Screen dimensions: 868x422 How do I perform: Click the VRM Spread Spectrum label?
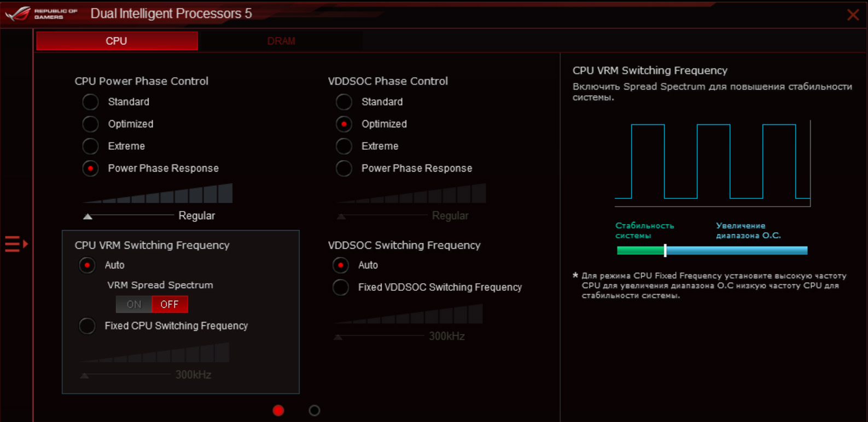(x=160, y=285)
